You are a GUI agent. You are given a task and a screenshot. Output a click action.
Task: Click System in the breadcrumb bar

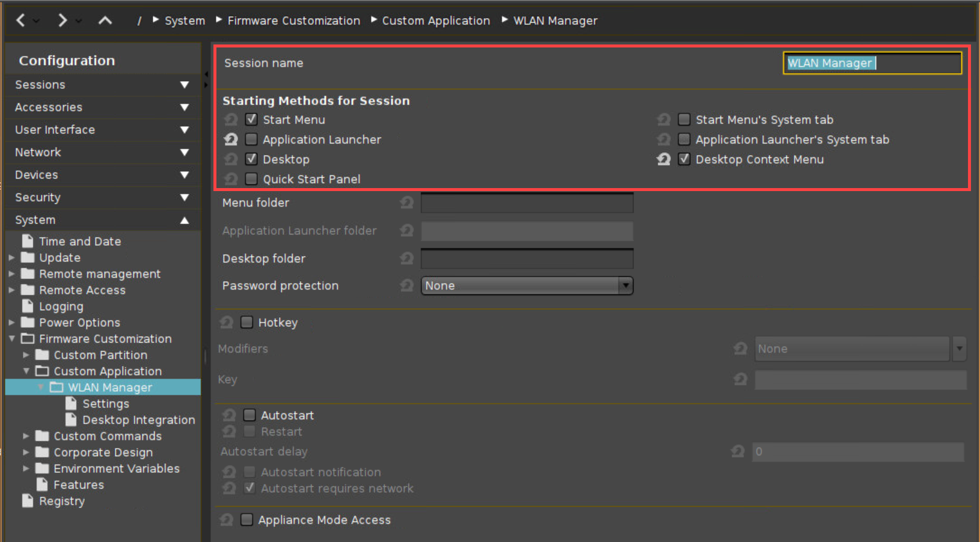[185, 20]
